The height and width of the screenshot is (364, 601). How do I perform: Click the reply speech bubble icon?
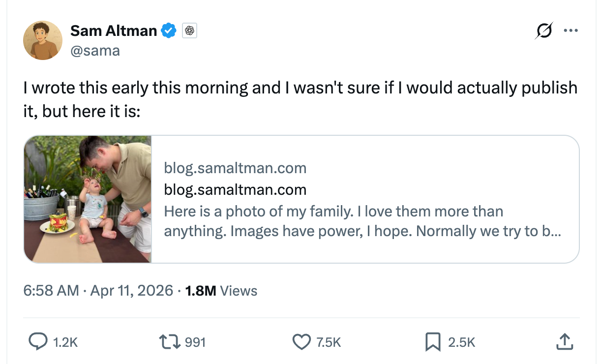pos(37,342)
